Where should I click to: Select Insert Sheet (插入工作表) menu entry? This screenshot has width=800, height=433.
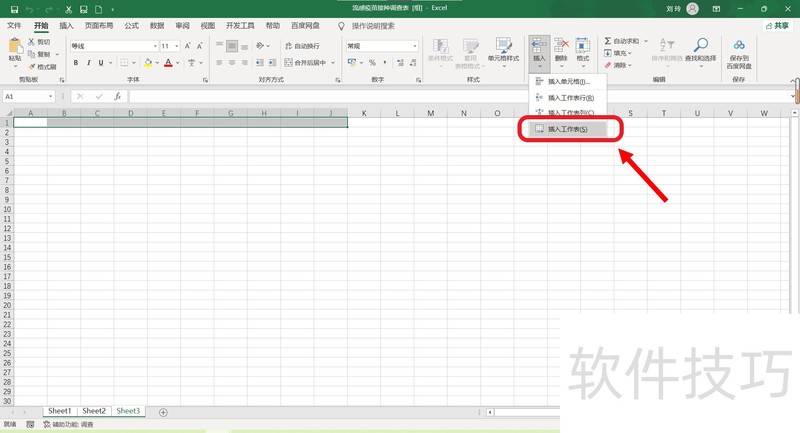pyautogui.click(x=567, y=129)
